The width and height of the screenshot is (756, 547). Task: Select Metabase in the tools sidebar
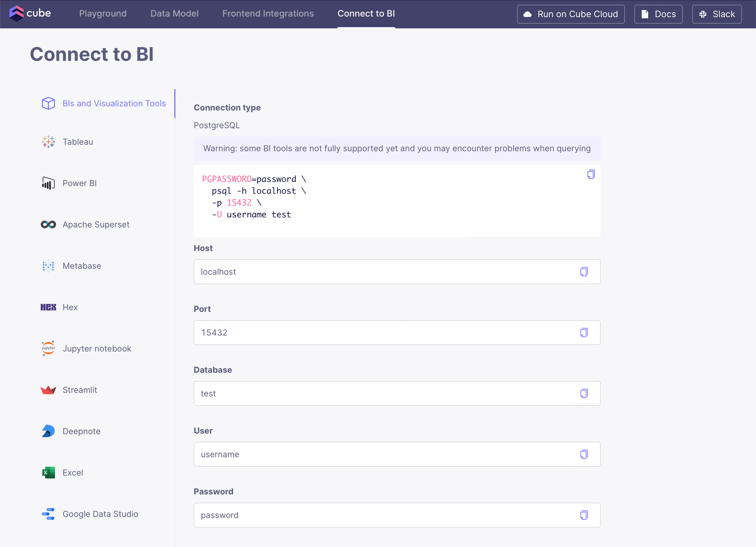82,266
